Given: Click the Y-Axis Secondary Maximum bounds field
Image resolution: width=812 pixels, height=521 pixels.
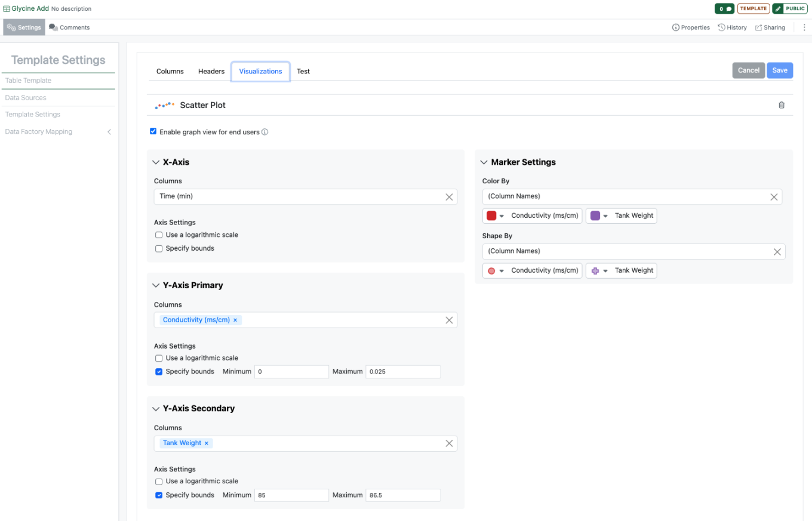Looking at the screenshot, I should tap(403, 495).
